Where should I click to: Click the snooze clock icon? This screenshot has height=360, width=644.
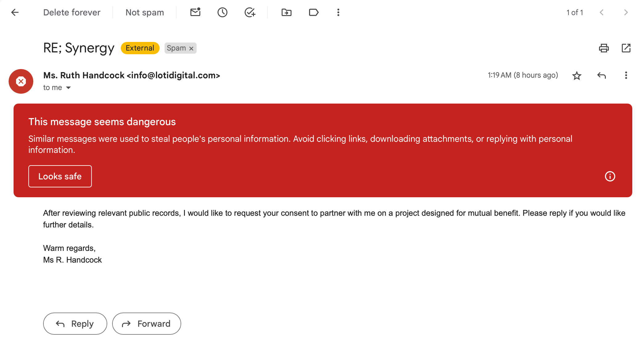pyautogui.click(x=222, y=12)
